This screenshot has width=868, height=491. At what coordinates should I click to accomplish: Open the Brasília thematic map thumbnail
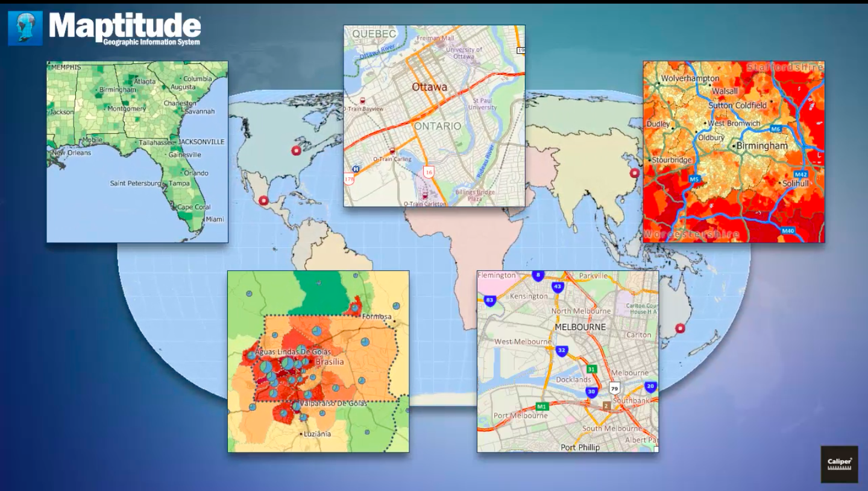(x=318, y=361)
